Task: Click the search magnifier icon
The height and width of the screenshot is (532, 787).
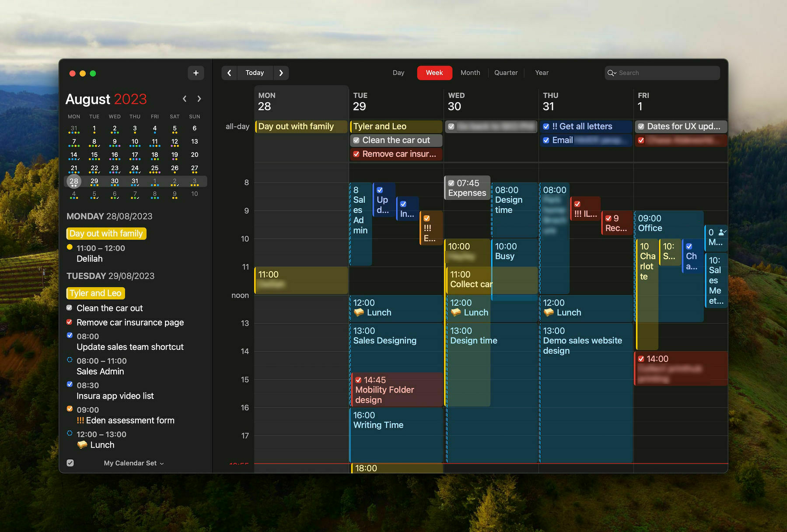Action: (x=611, y=73)
